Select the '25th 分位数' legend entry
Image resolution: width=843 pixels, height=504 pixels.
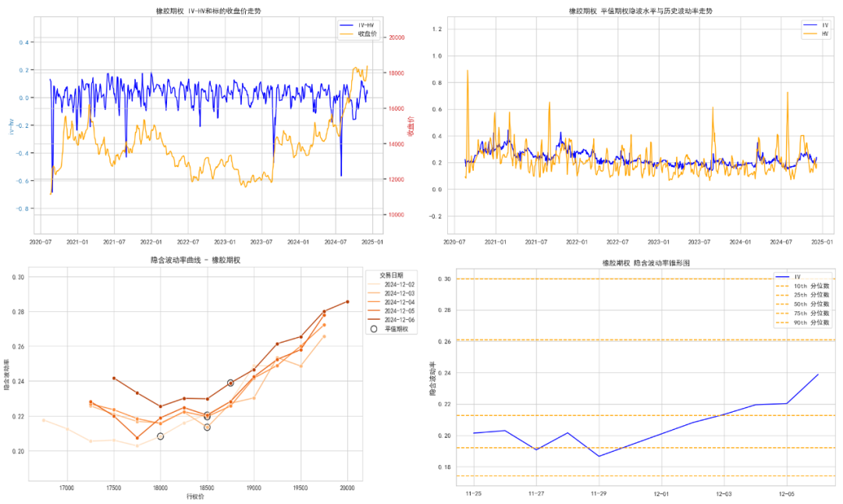[802, 295]
